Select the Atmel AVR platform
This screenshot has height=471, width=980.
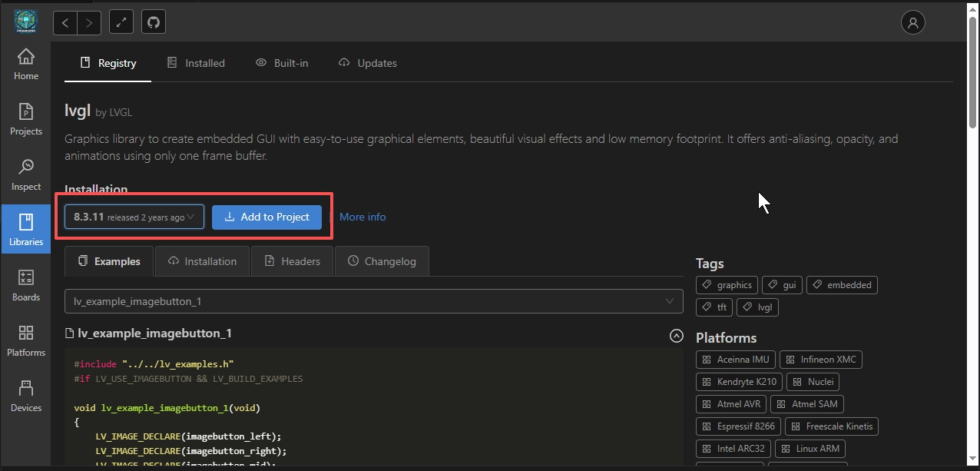(x=731, y=404)
